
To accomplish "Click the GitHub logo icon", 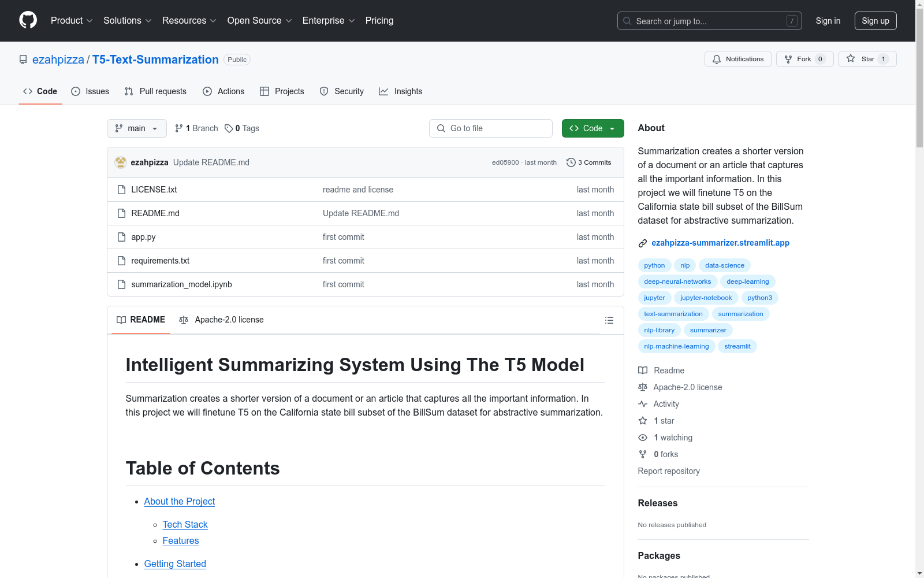I will pyautogui.click(x=28, y=20).
